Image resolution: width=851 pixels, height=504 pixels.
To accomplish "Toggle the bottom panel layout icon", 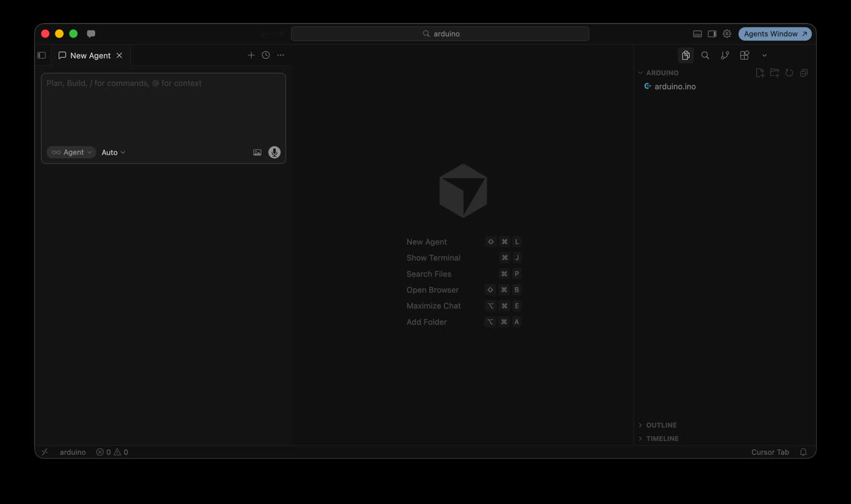I will [697, 34].
